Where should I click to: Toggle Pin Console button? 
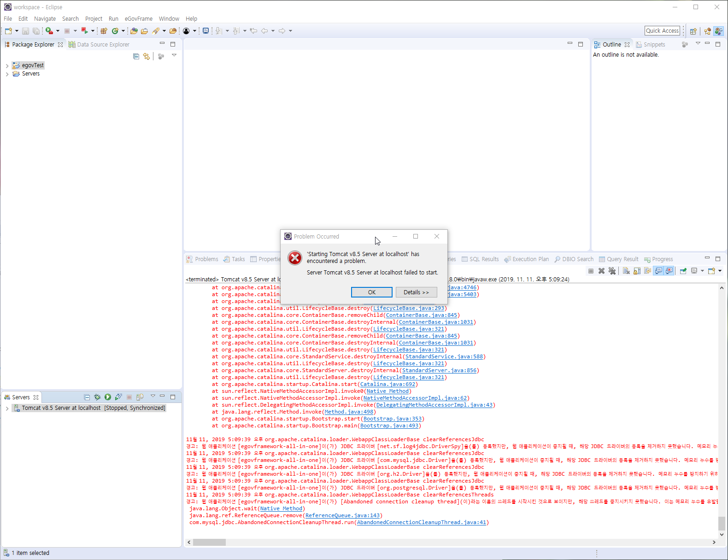(x=683, y=271)
